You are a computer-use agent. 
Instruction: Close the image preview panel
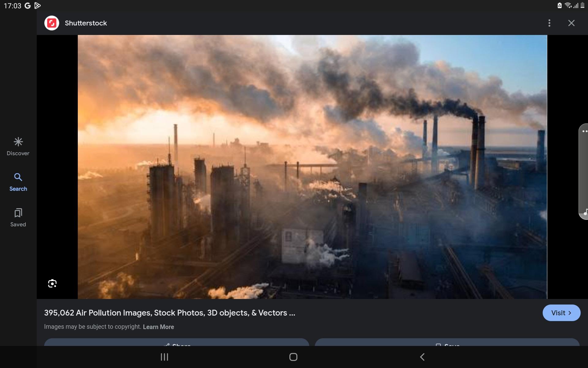point(571,23)
